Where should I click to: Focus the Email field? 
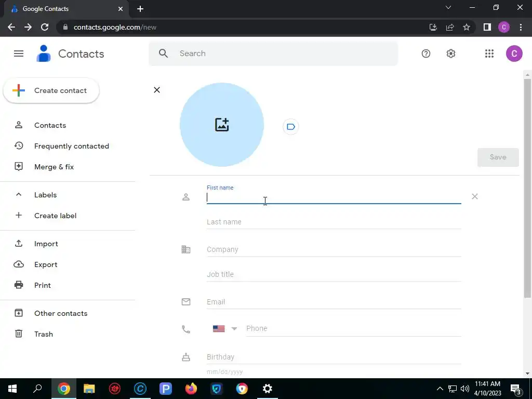point(334,302)
